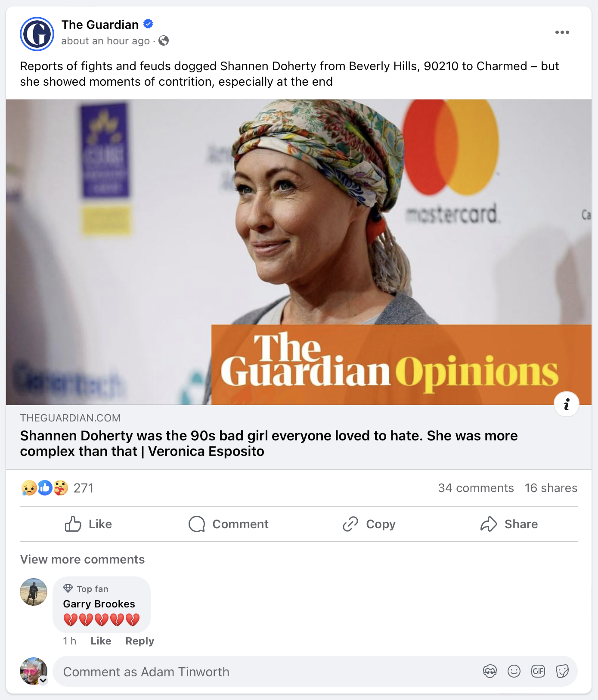Attach a GIF to the comment
Screen dimensions: 598x700
(x=538, y=671)
